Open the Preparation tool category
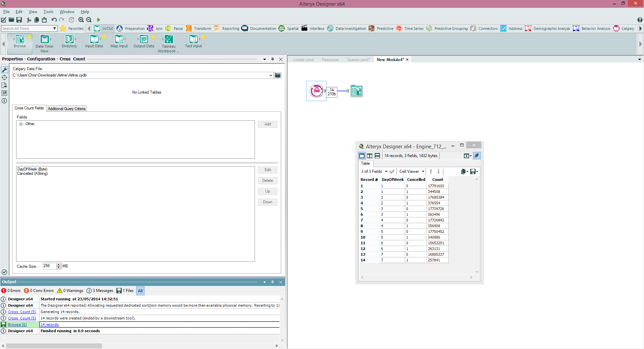Viewport: 644px width, 349px height. click(131, 29)
